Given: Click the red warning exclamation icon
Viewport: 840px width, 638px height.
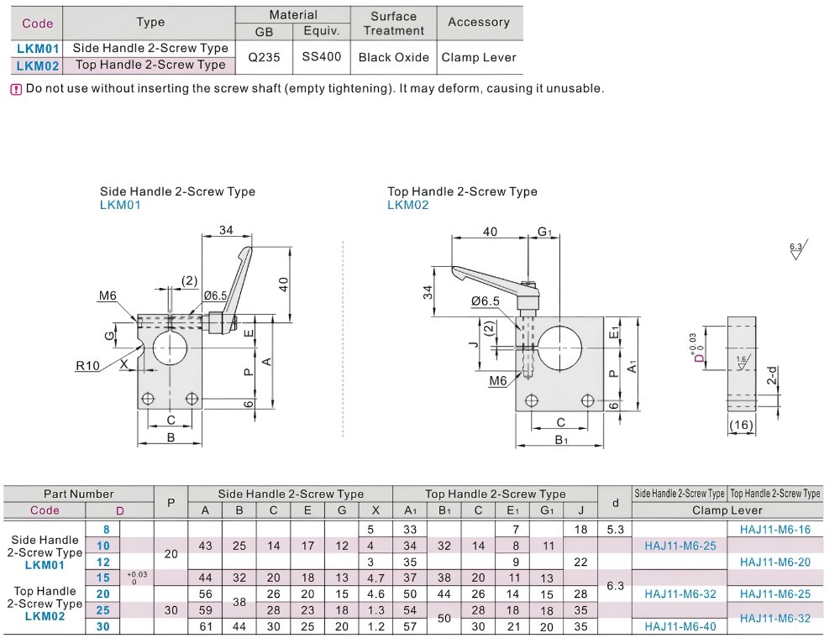Looking at the screenshot, I should [x=16, y=89].
